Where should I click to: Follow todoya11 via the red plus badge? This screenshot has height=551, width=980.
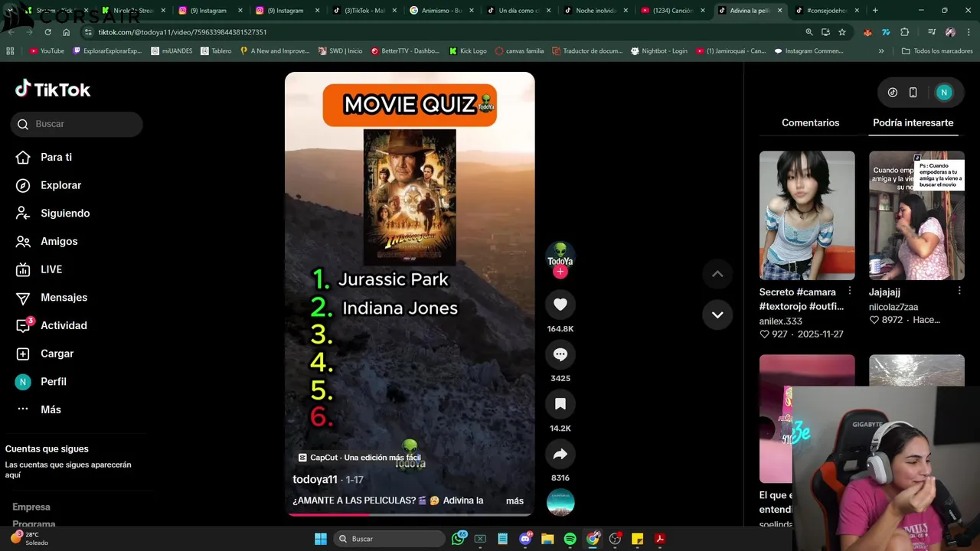click(x=560, y=272)
